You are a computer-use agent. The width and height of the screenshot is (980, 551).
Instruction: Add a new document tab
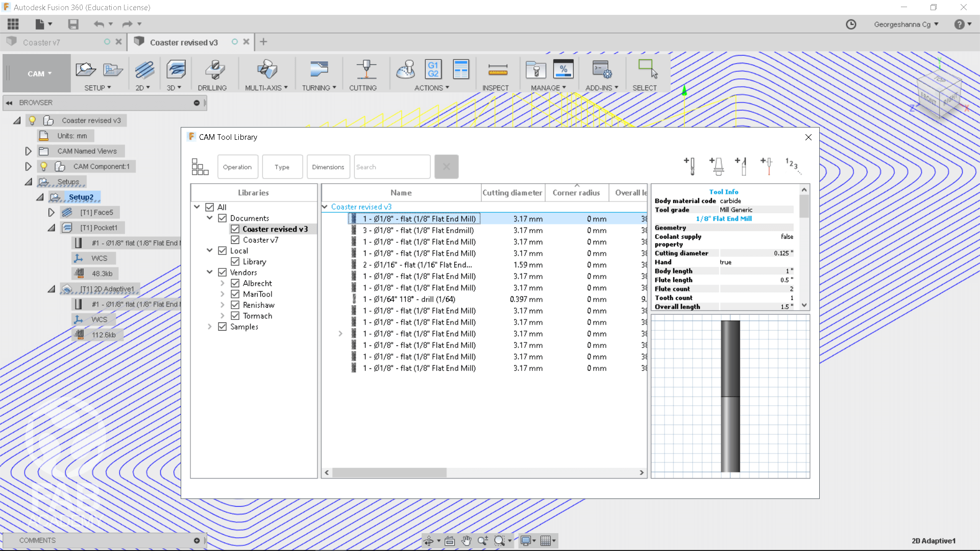pyautogui.click(x=263, y=42)
